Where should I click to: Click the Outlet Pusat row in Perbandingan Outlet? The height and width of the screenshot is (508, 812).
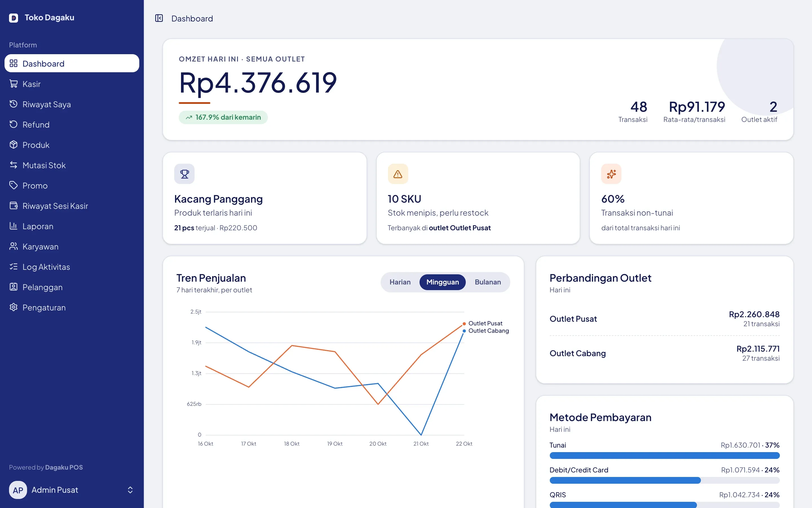click(x=664, y=319)
